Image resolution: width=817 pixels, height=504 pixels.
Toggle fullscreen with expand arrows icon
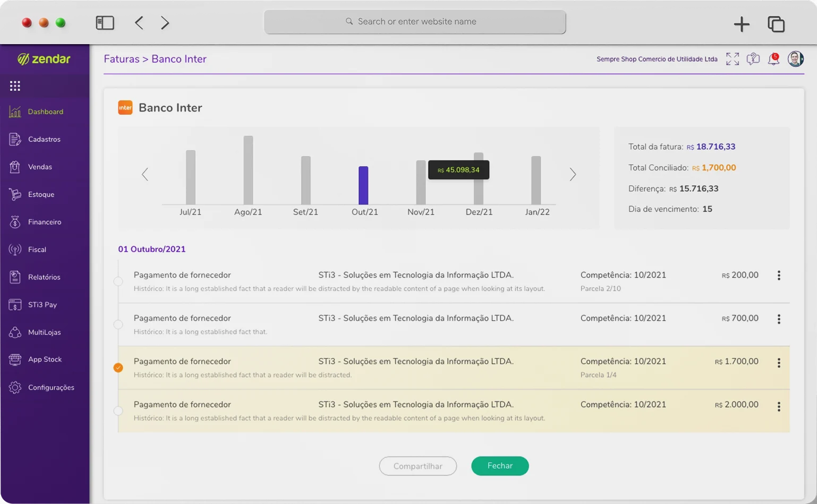(733, 59)
